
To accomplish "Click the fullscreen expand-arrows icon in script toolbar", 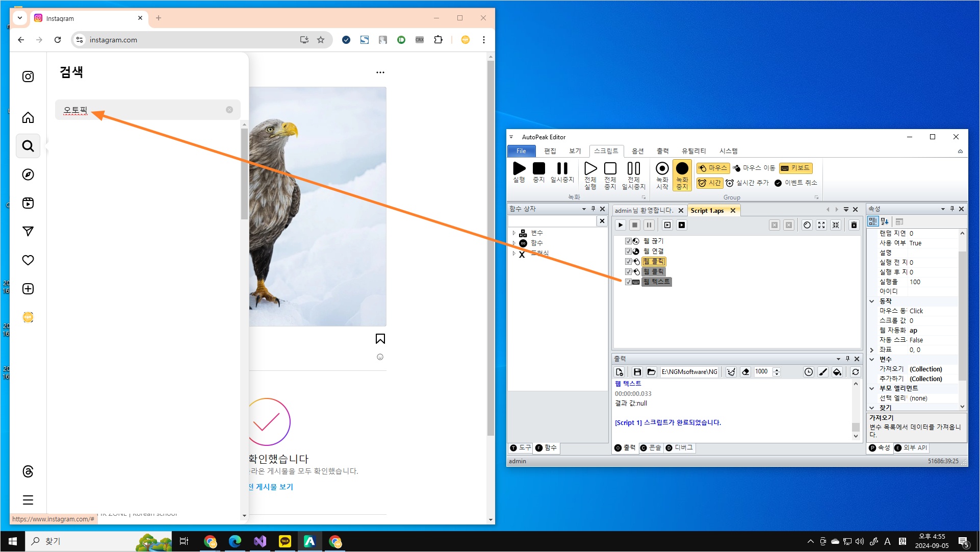I will click(821, 225).
